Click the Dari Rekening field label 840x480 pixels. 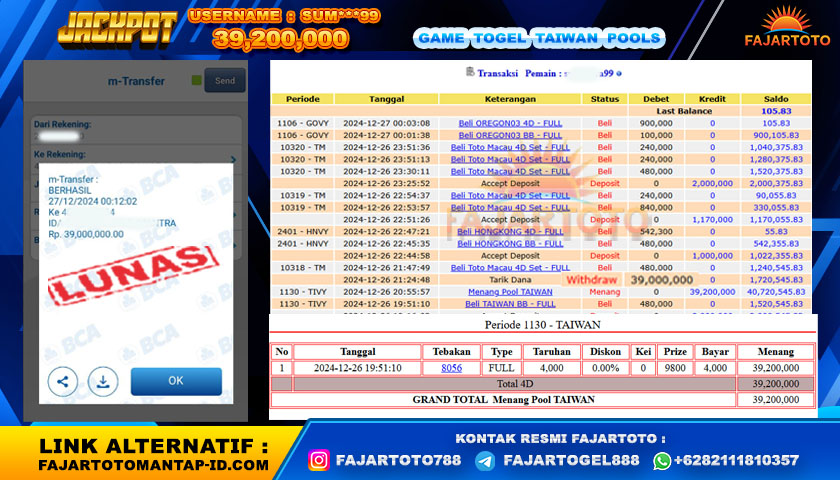pos(62,124)
